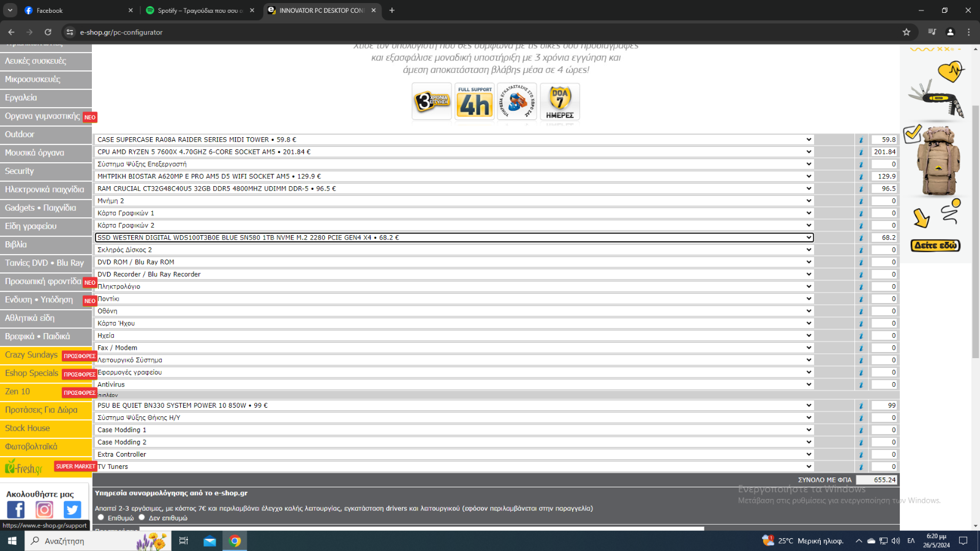The image size is (980, 551).
Task: Reload the page
Action: 48,32
